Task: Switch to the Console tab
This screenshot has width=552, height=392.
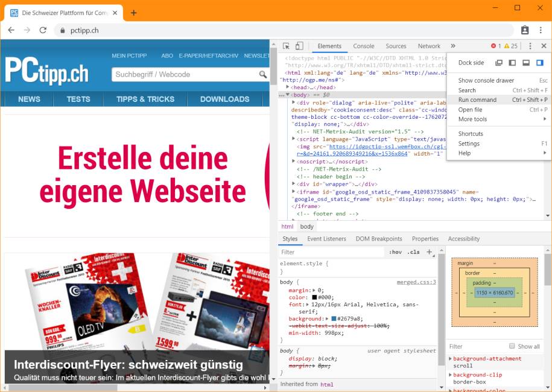Action: point(363,46)
